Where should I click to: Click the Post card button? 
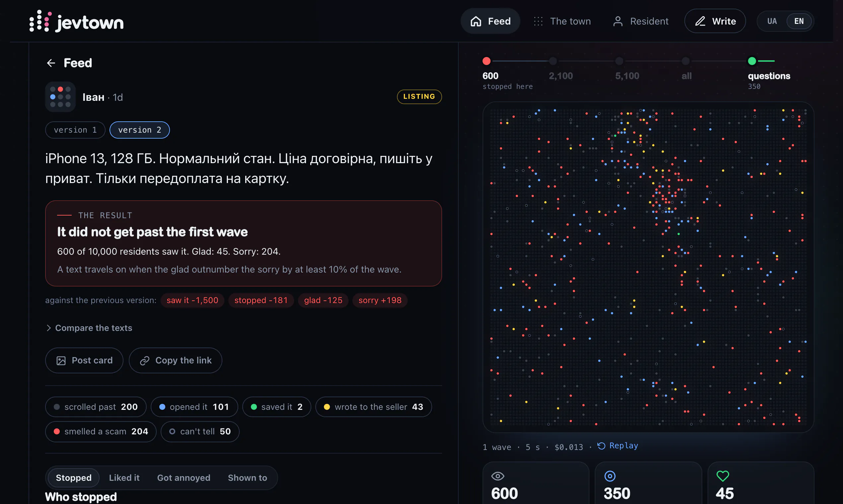tap(84, 360)
